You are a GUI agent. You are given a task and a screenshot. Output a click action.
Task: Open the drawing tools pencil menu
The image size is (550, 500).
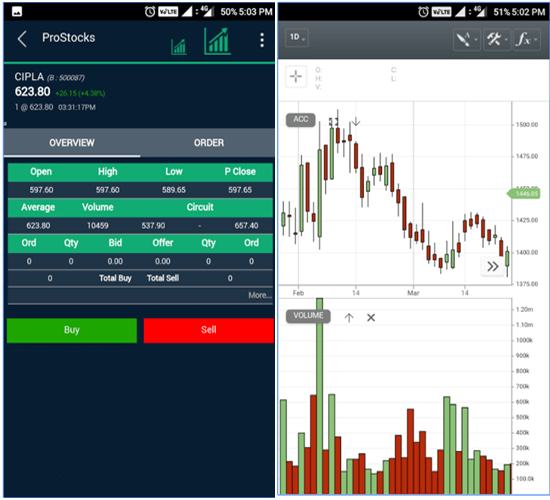tap(466, 39)
